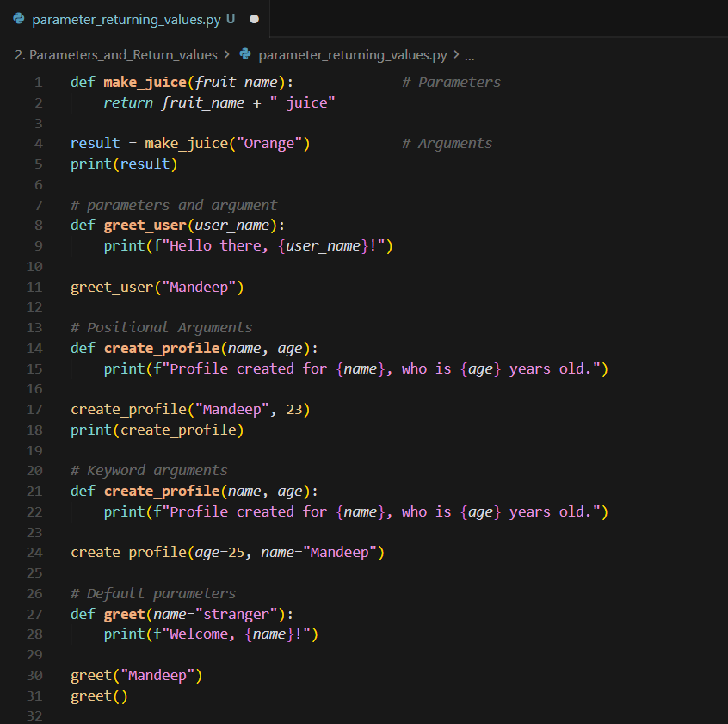728x724 pixels.
Task: Open the 2. Parameters_and_Return_values breadcrumb folder
Action: (116, 55)
